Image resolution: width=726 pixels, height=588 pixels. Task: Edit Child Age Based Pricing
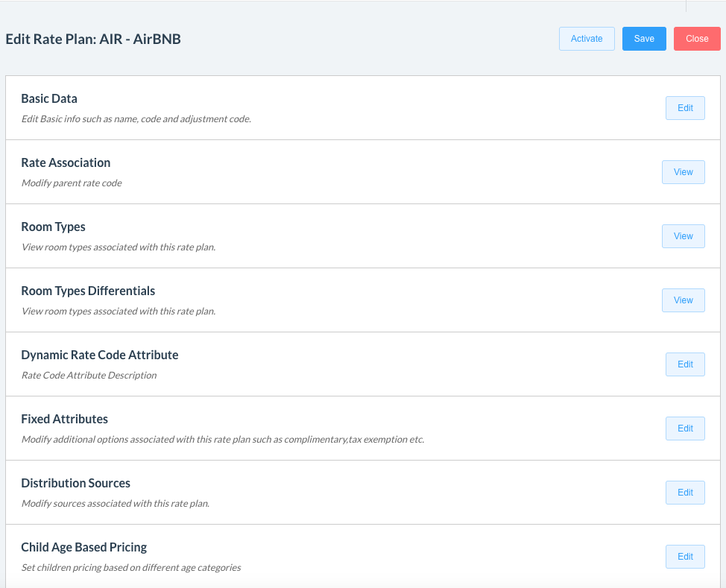click(685, 557)
